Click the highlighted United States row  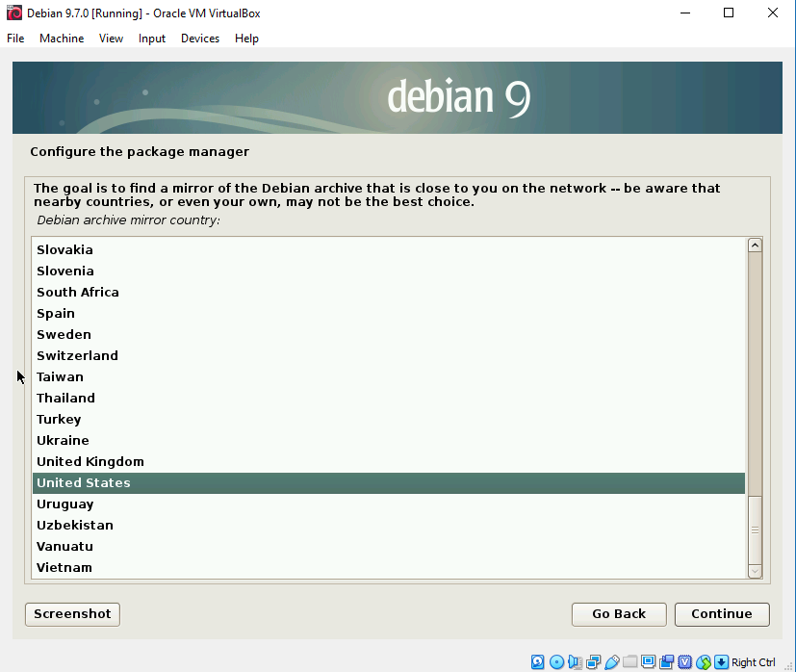coord(389,483)
